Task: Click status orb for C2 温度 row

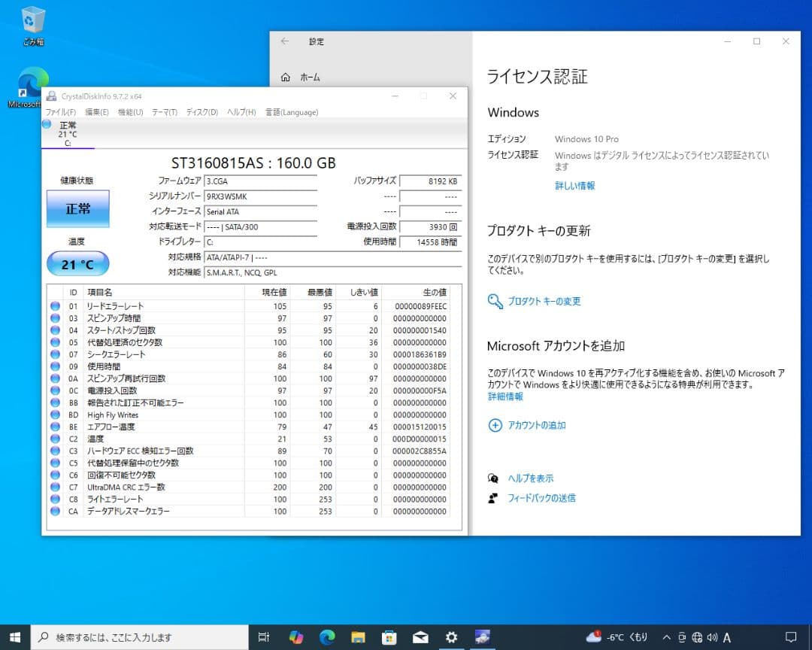Action: (55, 439)
